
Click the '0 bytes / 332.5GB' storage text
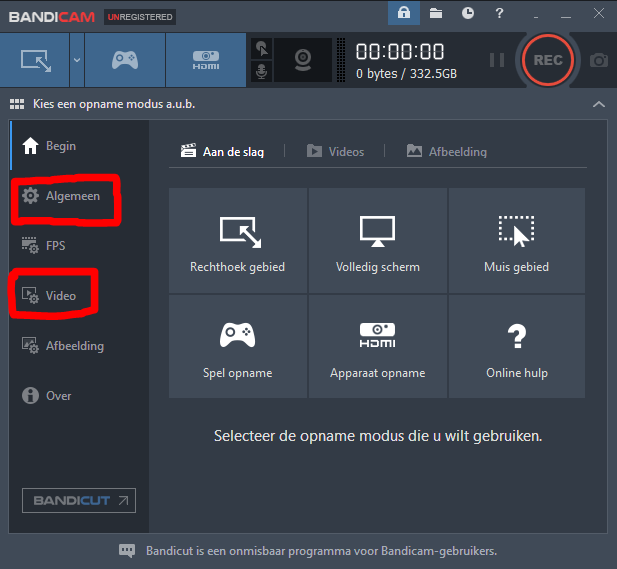pos(406,74)
